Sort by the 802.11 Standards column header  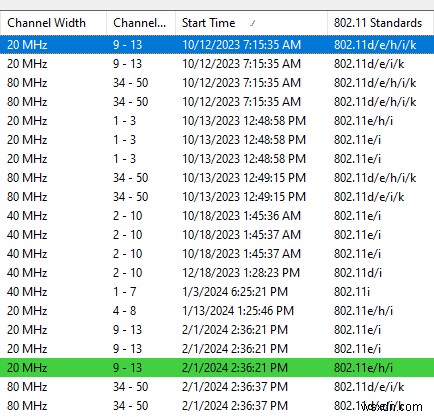[378, 23]
